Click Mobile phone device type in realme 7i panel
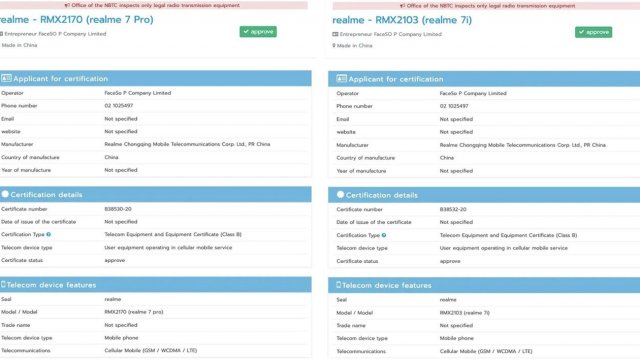Viewport: 640px width, 360px height. pos(457,338)
